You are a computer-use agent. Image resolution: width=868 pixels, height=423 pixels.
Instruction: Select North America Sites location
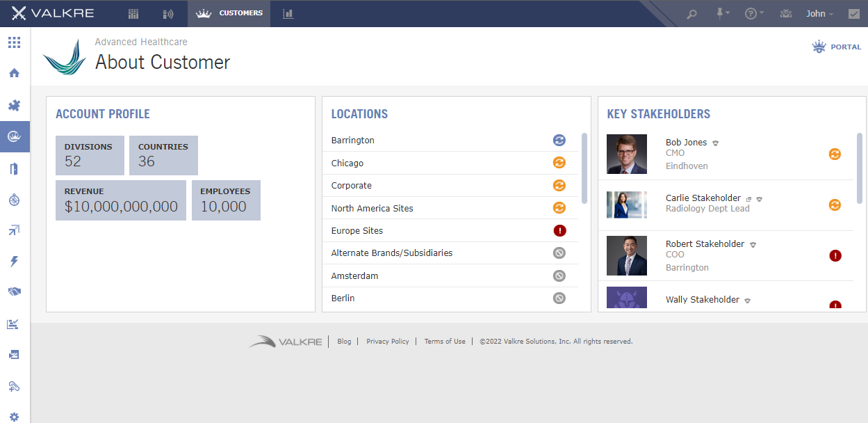pos(372,208)
